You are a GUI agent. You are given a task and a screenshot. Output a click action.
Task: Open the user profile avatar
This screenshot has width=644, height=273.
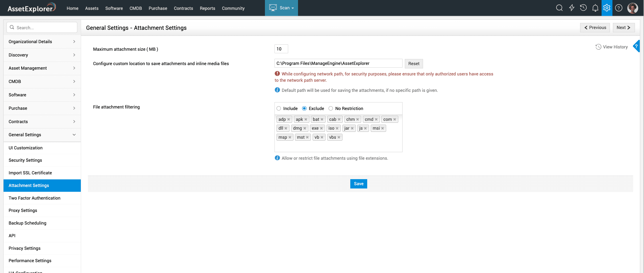click(x=632, y=8)
